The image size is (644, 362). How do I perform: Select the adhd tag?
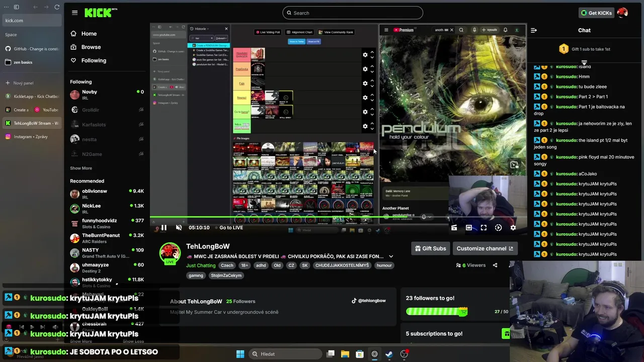coord(261,265)
